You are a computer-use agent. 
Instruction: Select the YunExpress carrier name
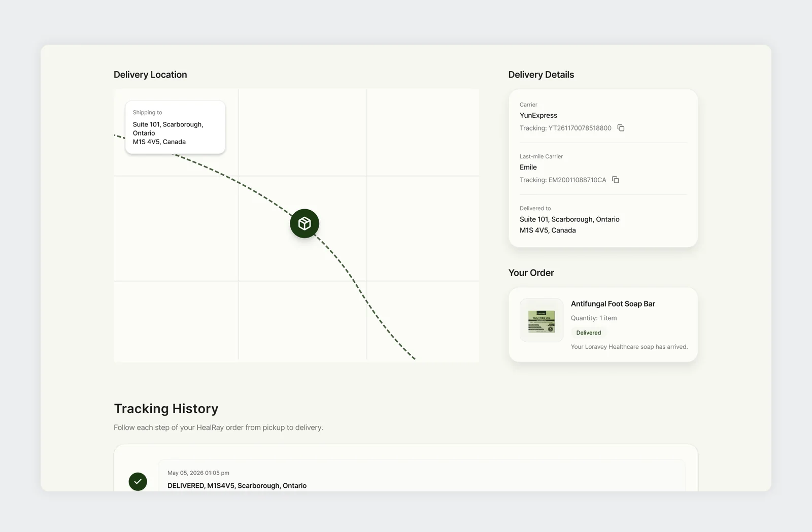click(538, 115)
